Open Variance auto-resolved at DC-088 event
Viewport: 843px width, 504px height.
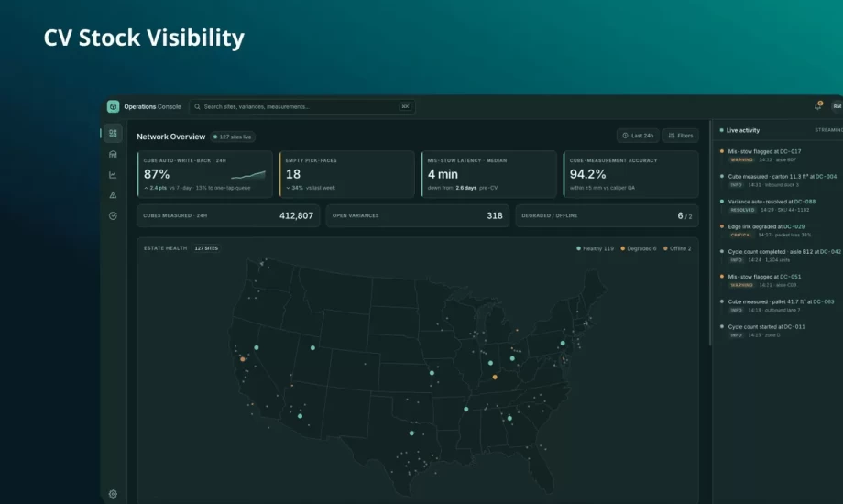tap(779, 205)
